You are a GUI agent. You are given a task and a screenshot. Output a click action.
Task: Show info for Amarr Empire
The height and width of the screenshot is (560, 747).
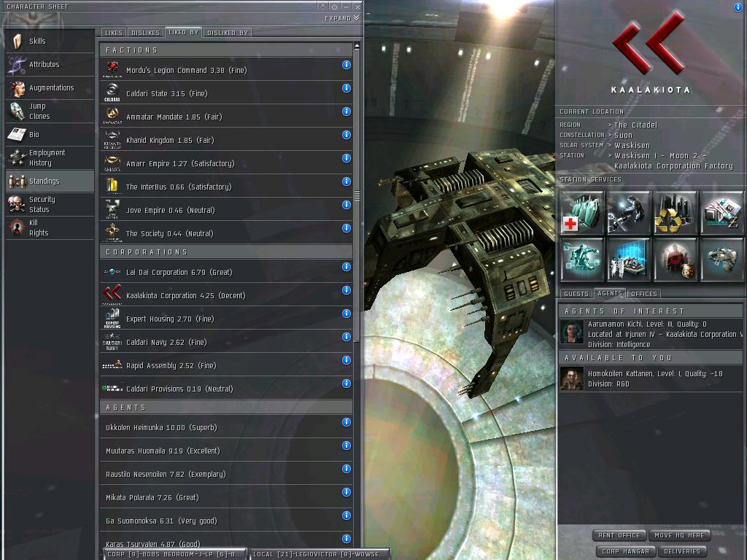[x=347, y=158]
